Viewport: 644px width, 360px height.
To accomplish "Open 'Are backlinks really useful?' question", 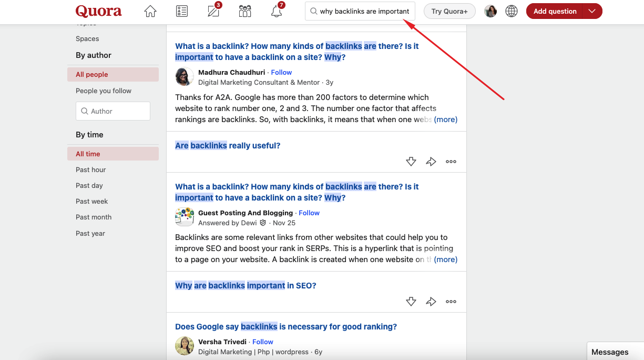I will (228, 145).
